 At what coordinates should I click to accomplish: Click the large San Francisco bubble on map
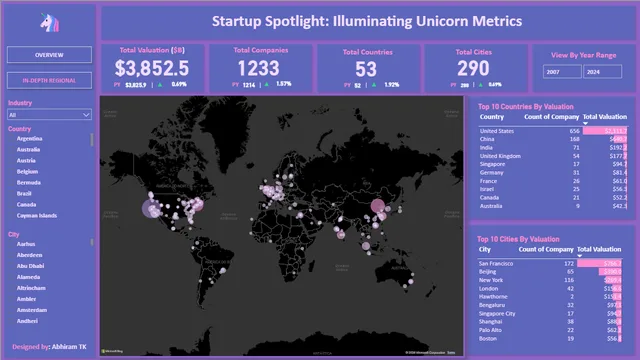pos(150,209)
